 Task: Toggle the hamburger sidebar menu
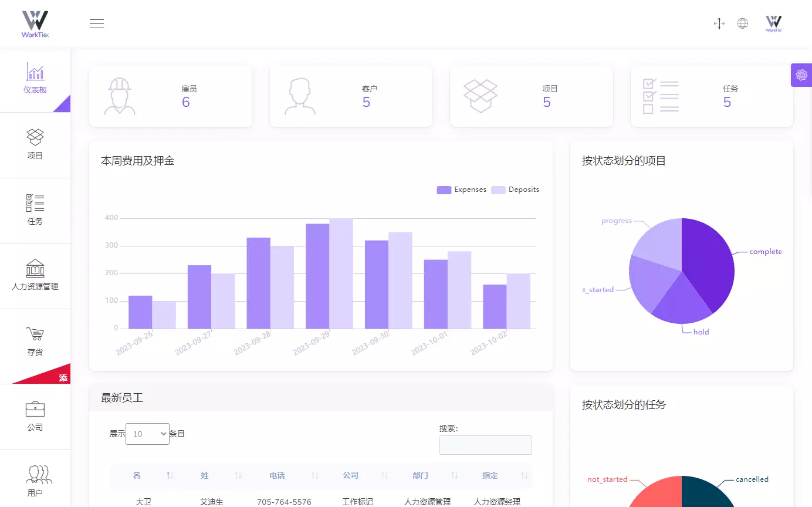(x=97, y=23)
